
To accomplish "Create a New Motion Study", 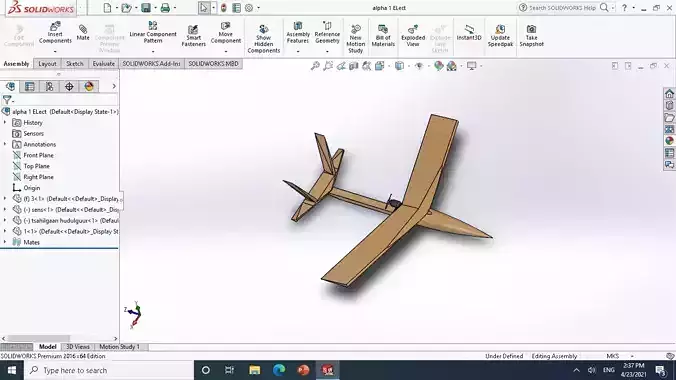I will pos(355,39).
